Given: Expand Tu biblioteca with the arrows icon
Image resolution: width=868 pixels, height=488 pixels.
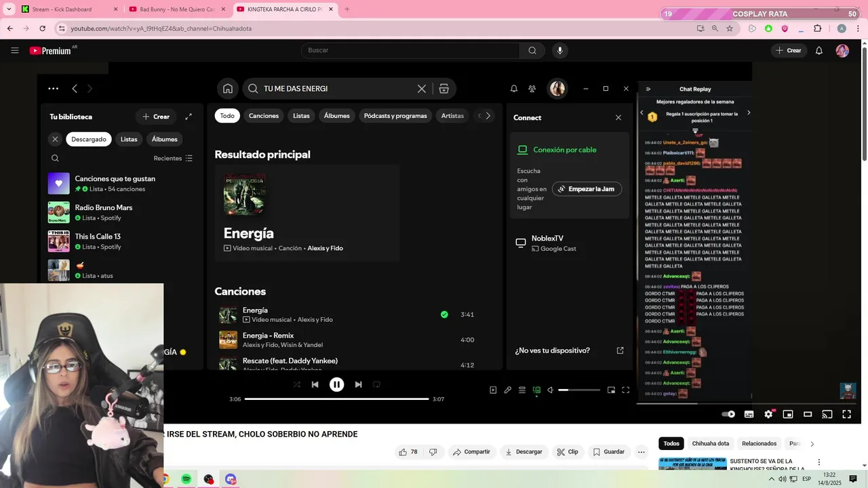Looking at the screenshot, I should [x=189, y=117].
